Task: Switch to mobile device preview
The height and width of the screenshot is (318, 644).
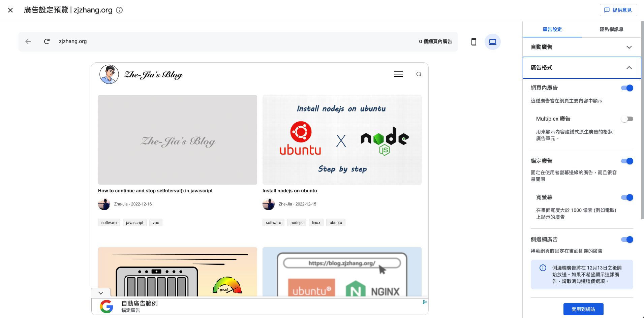Action: coord(473,42)
